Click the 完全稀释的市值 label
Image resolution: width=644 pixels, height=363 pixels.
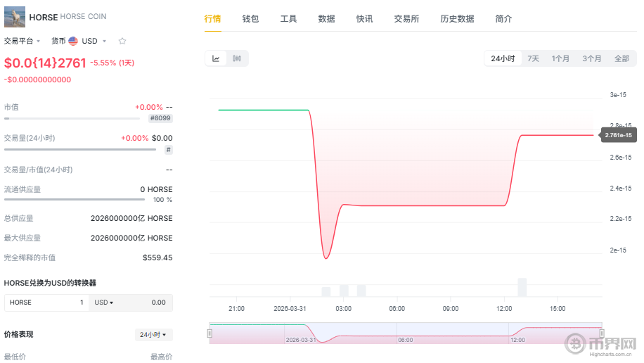pyautogui.click(x=30, y=258)
